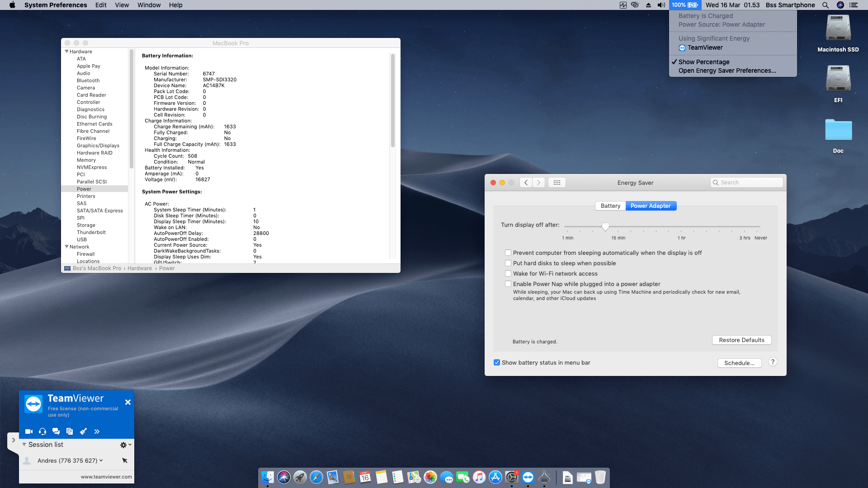Close the TeamViewer session panel
This screenshot has height=488, width=868.
tap(128, 402)
